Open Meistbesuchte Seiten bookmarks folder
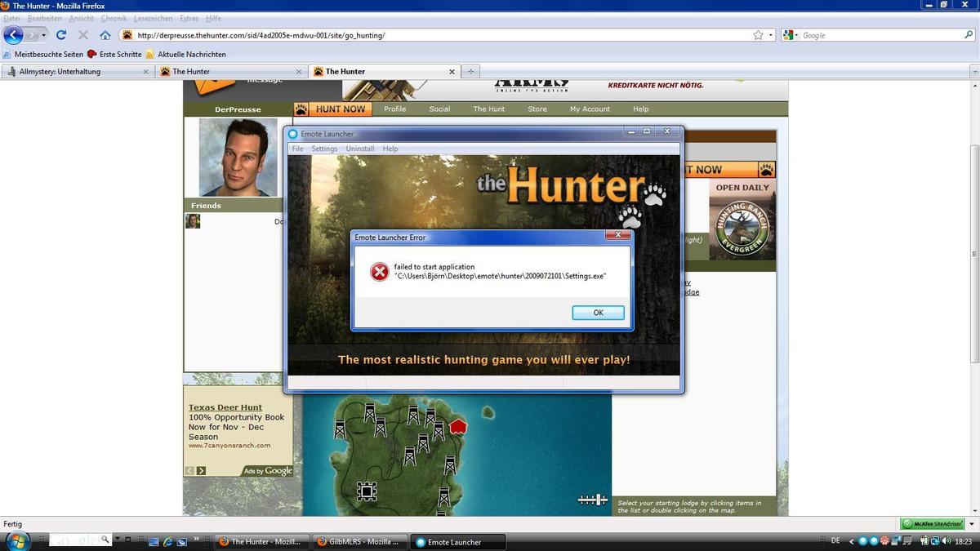The width and height of the screenshot is (980, 551). click(43, 54)
